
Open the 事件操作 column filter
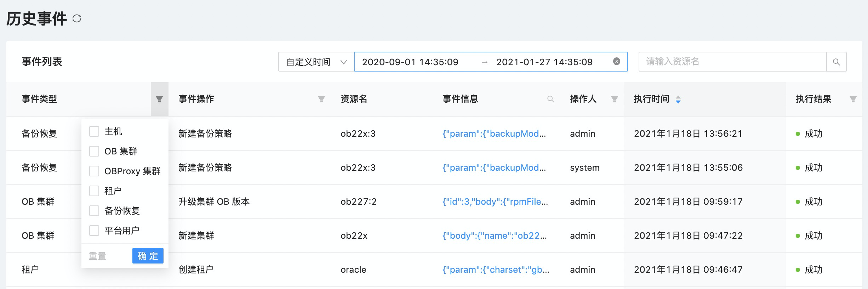tap(321, 99)
